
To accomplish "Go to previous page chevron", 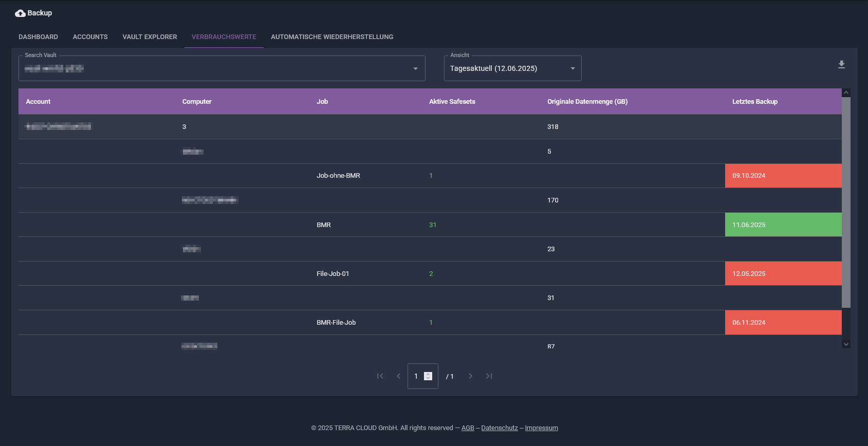I will (x=398, y=376).
